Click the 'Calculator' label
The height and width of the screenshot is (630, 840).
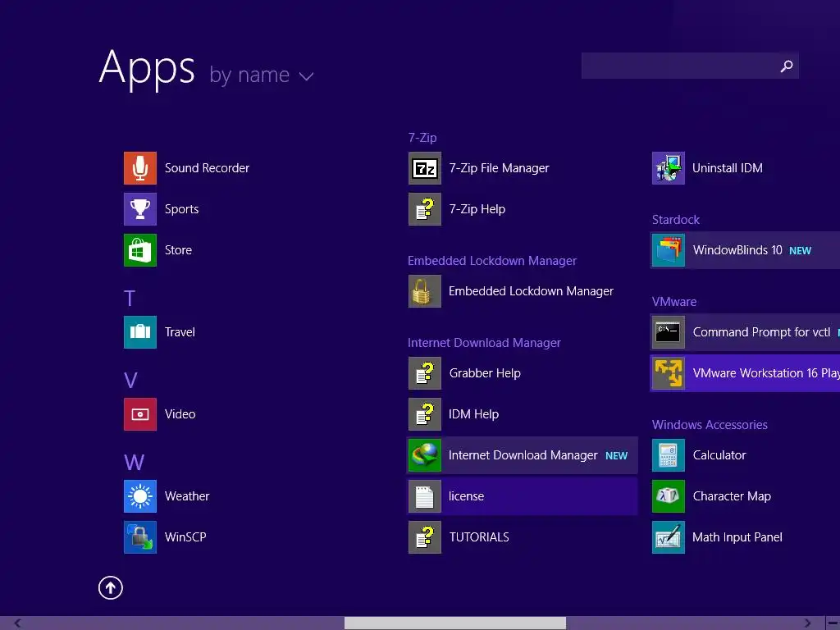(719, 454)
